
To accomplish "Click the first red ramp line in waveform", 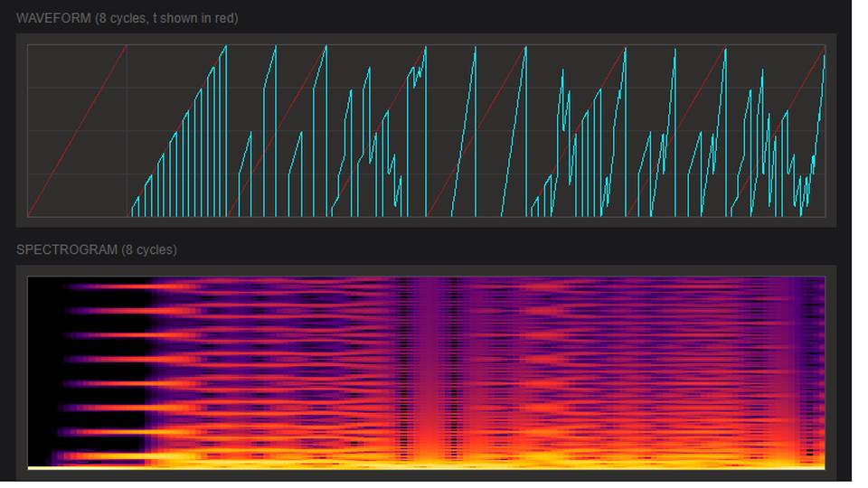I will (x=77, y=131).
